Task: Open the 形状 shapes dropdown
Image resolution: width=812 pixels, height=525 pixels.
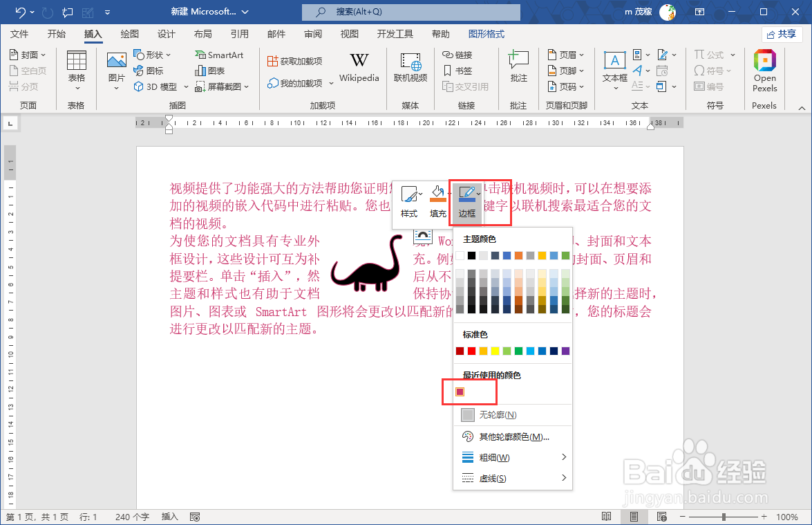Action: pyautogui.click(x=151, y=54)
